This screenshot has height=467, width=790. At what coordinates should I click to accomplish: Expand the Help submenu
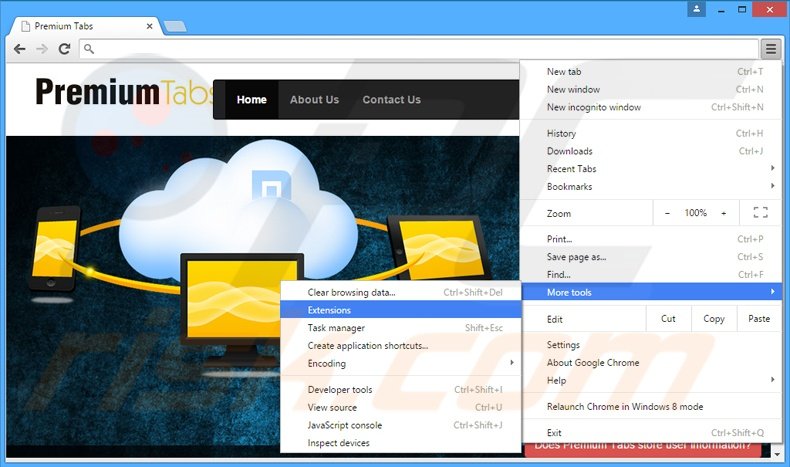pyautogui.click(x=651, y=380)
